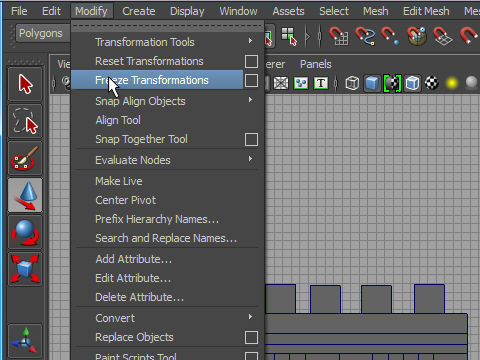The height and width of the screenshot is (360, 480).
Task: Open Prefix Hierarchy Names dialog
Action: tap(157, 219)
